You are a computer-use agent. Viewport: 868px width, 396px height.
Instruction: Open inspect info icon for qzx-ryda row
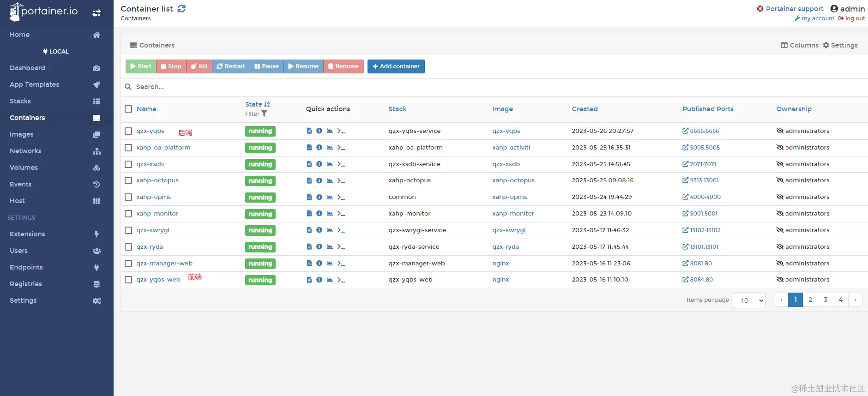[319, 247]
